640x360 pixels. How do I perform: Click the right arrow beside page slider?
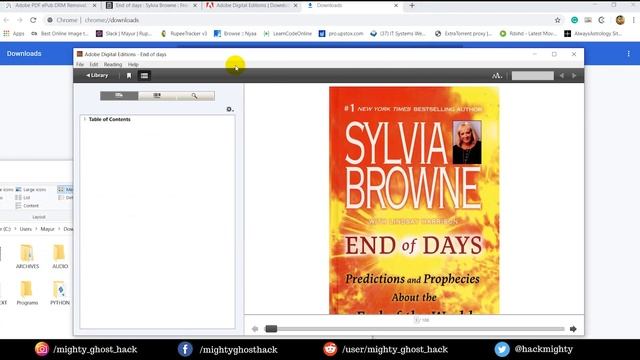[x=573, y=329]
